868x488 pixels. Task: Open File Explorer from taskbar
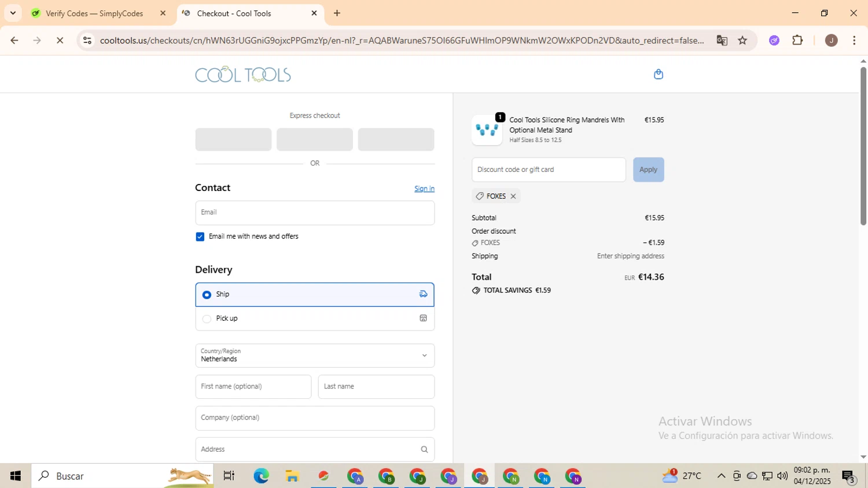(292, 476)
